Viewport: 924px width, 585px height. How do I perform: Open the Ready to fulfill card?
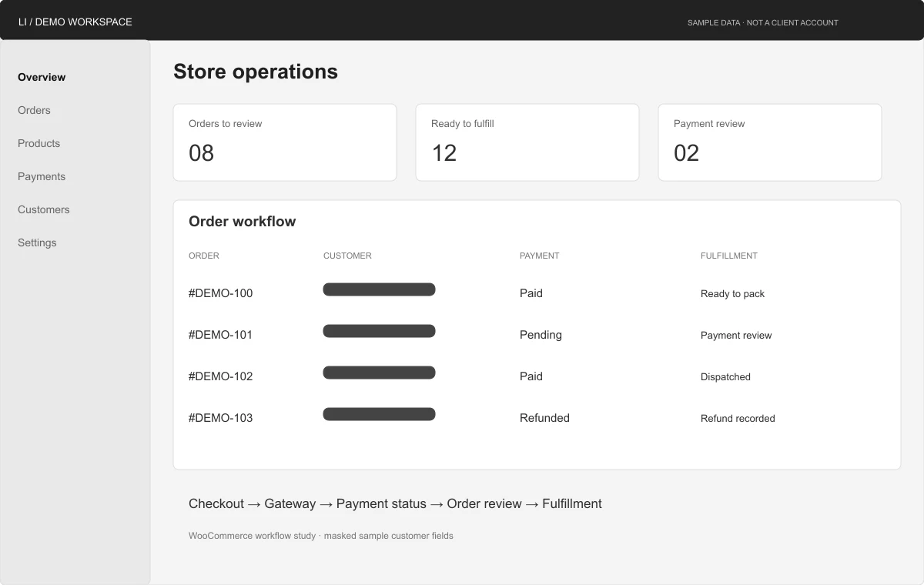[527, 142]
